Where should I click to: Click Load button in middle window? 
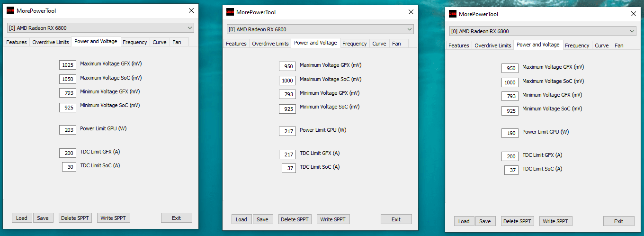click(241, 219)
